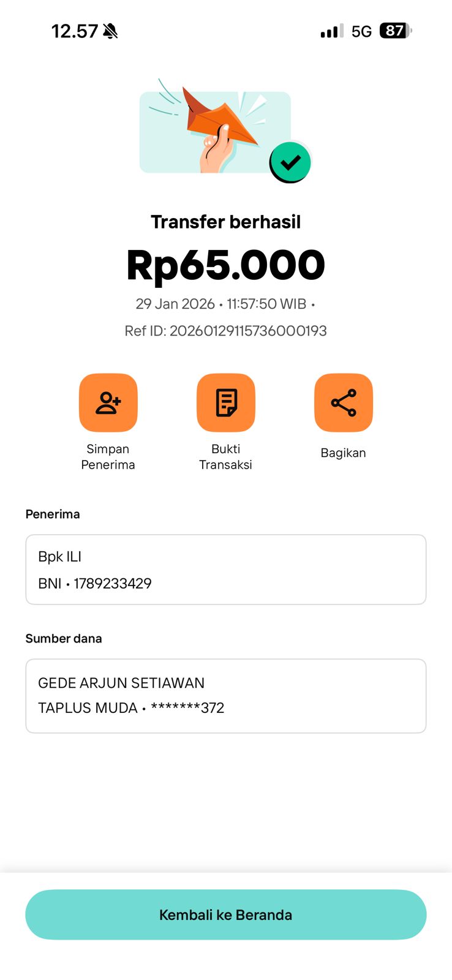This screenshot has height=980, width=452.
Task: Tap the BNI account number 1789233429
Action: point(113,583)
